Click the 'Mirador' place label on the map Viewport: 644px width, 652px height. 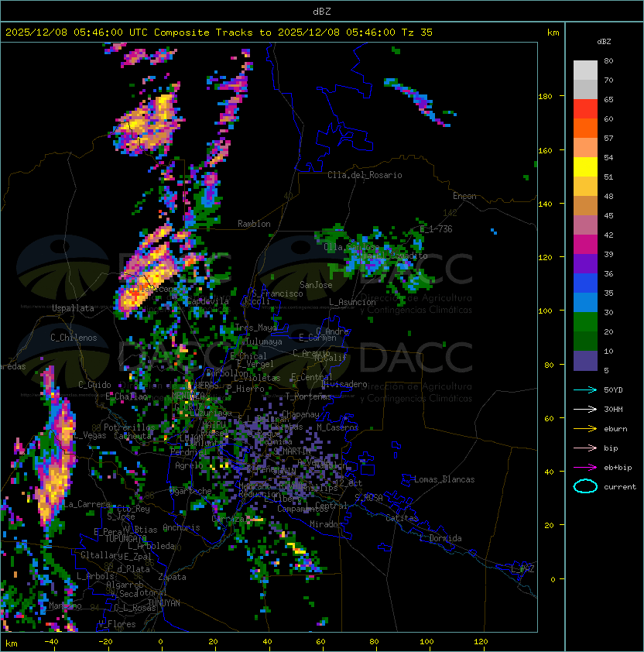tap(327, 524)
